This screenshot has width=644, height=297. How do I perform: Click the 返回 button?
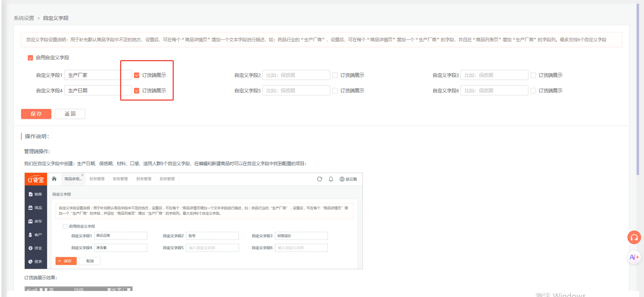[x=70, y=114]
